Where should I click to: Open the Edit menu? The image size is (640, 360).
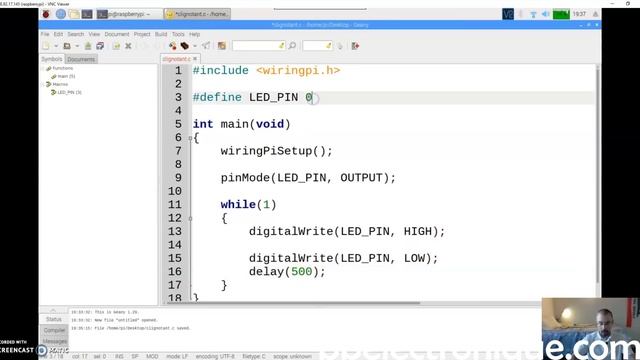pyautogui.click(x=58, y=34)
